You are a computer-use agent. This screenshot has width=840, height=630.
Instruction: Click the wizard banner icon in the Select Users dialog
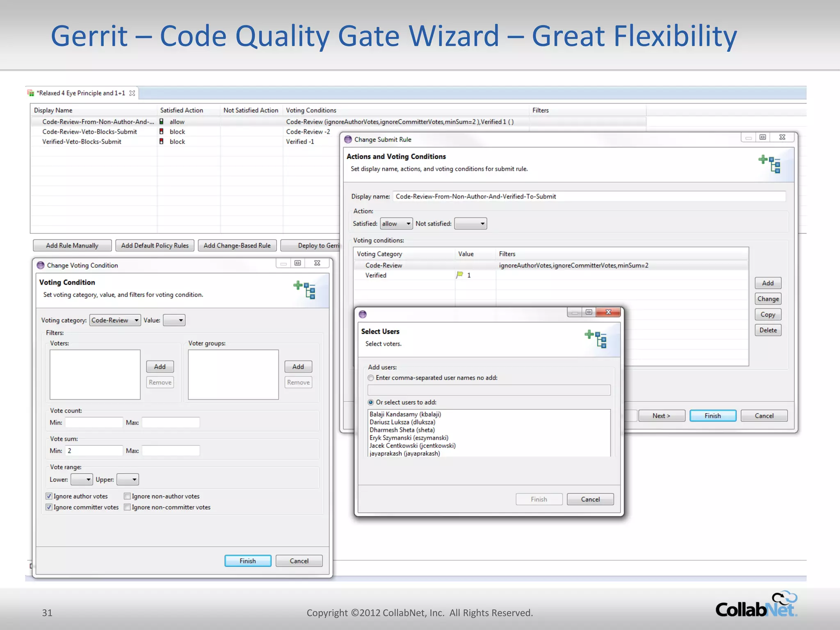pyautogui.click(x=596, y=339)
